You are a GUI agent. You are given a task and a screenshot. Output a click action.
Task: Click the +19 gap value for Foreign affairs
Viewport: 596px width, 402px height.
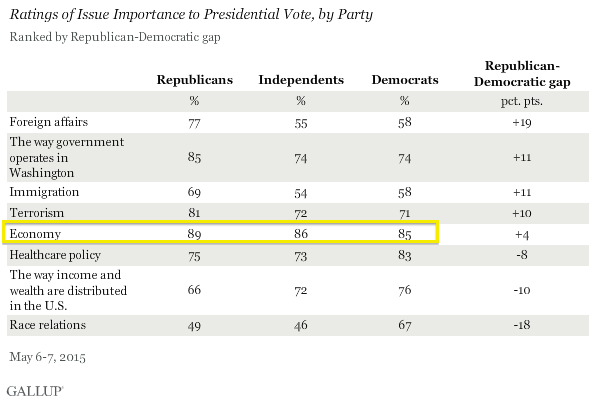click(x=522, y=122)
